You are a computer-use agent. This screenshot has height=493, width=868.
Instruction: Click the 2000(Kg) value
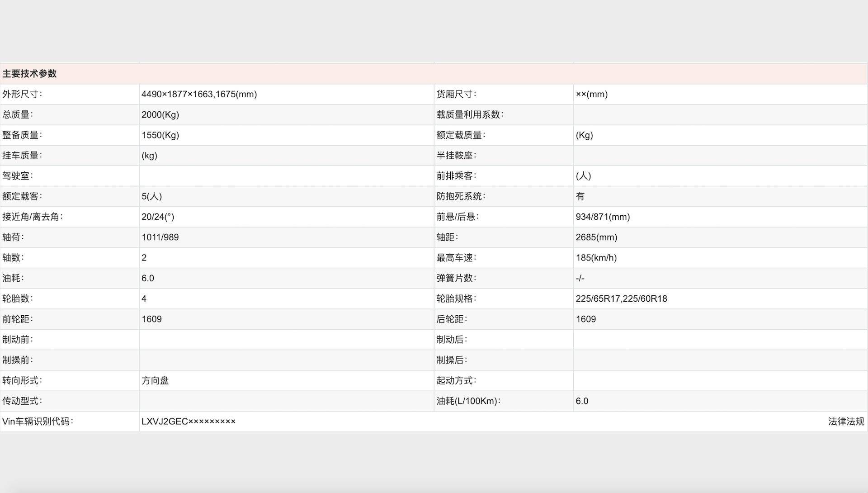(160, 114)
